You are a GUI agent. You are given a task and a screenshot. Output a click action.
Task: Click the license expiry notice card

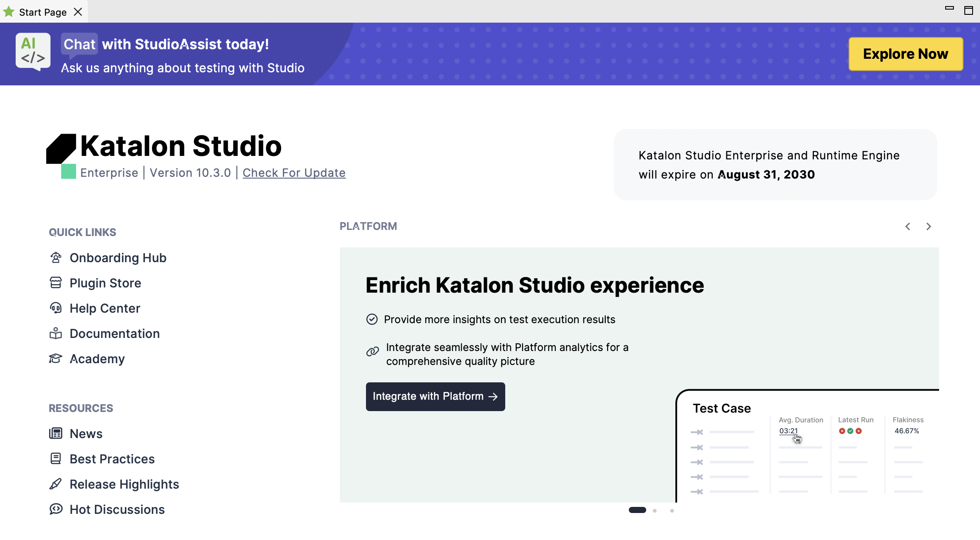click(x=775, y=165)
